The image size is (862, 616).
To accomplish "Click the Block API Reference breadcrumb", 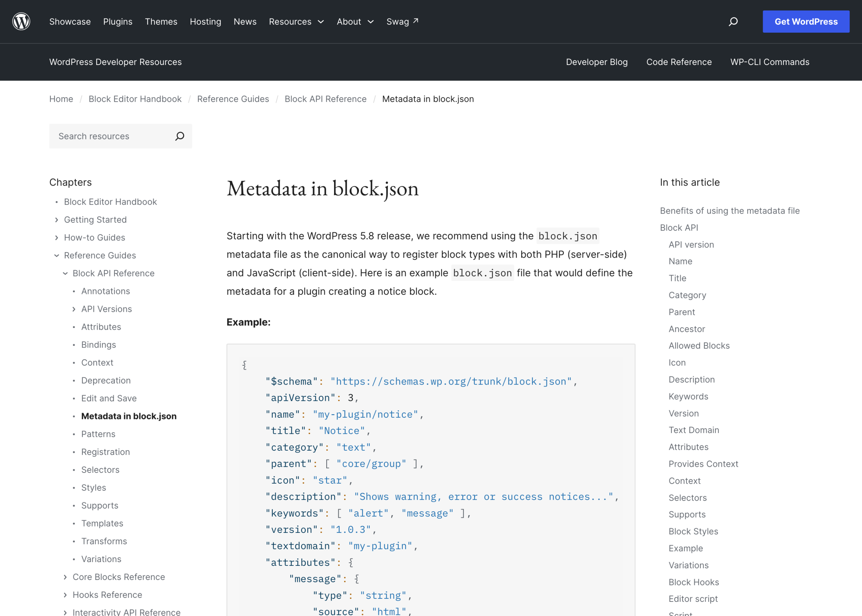I will [x=325, y=99].
